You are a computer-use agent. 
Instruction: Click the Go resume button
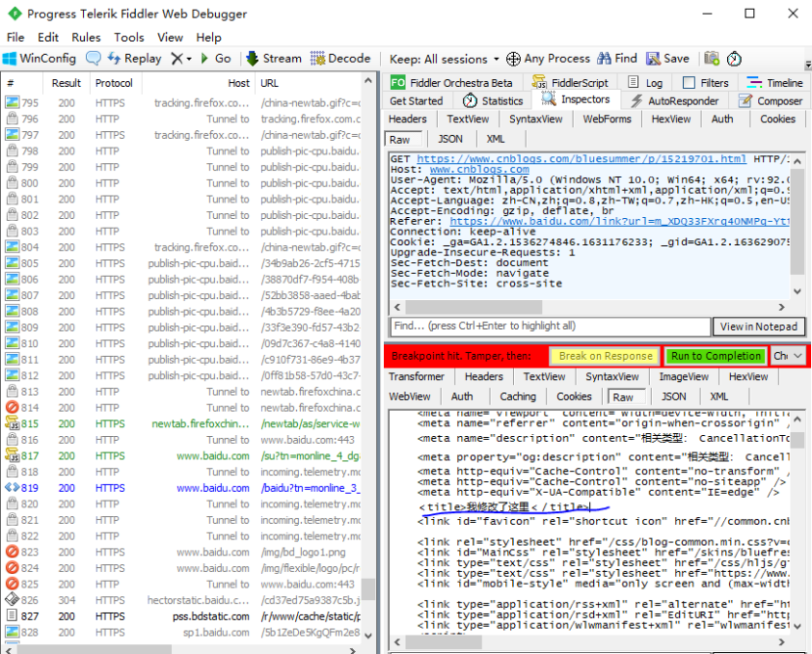click(x=216, y=59)
